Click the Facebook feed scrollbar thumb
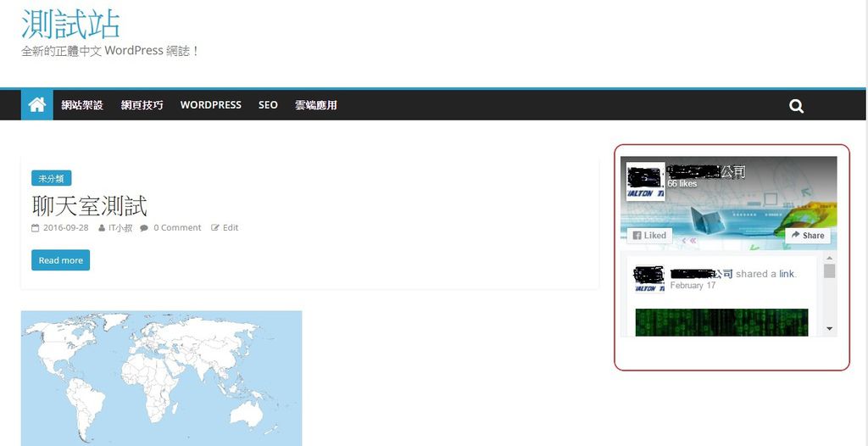868x446 pixels. (x=829, y=271)
